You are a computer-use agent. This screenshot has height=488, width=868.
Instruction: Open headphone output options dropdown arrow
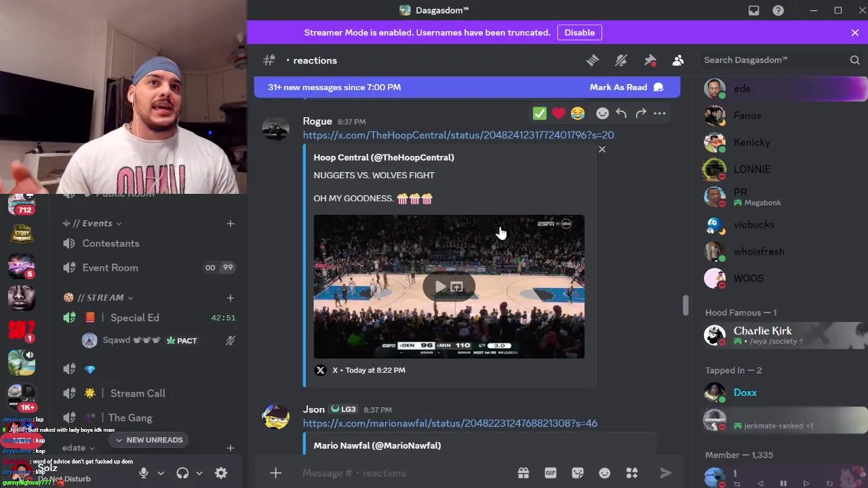(199, 473)
